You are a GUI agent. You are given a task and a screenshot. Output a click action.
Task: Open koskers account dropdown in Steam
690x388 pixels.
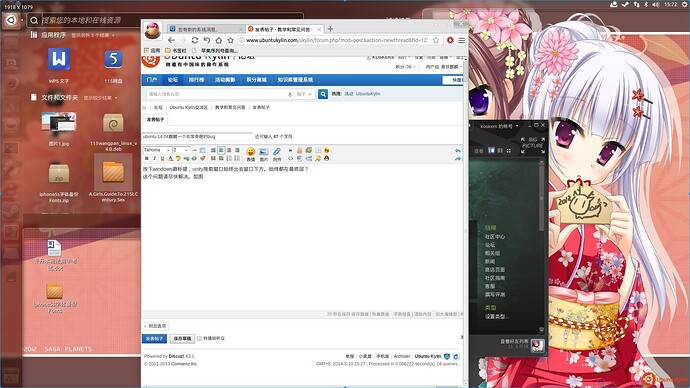point(499,126)
